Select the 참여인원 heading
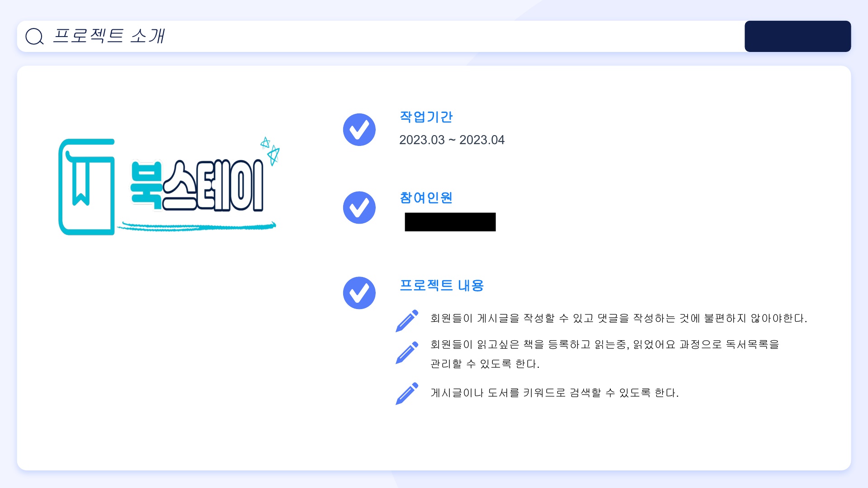Viewport: 868px width, 488px height. tap(426, 197)
